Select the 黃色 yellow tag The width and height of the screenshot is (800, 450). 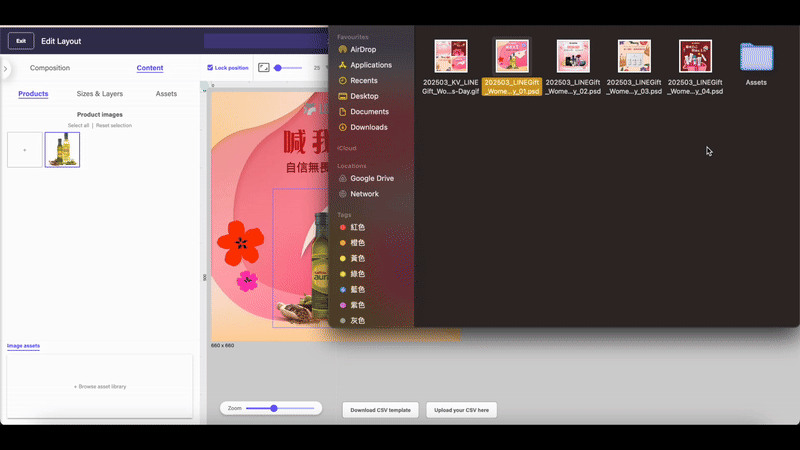tap(352, 259)
